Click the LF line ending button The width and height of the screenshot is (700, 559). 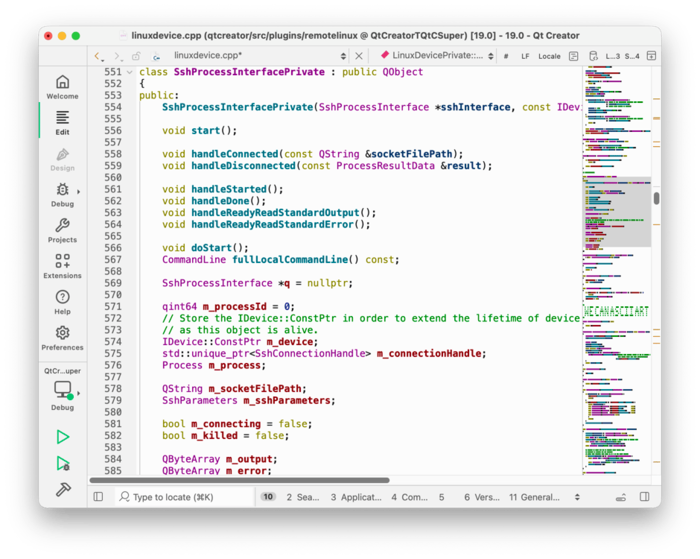pyautogui.click(x=525, y=56)
